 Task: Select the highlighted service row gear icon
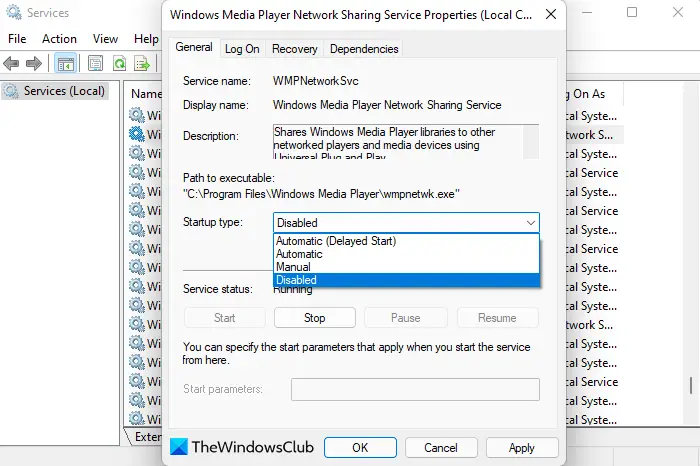click(137, 134)
